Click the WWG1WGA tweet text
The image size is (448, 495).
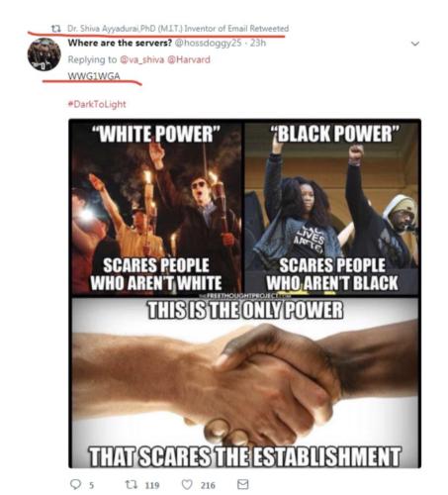click(94, 76)
